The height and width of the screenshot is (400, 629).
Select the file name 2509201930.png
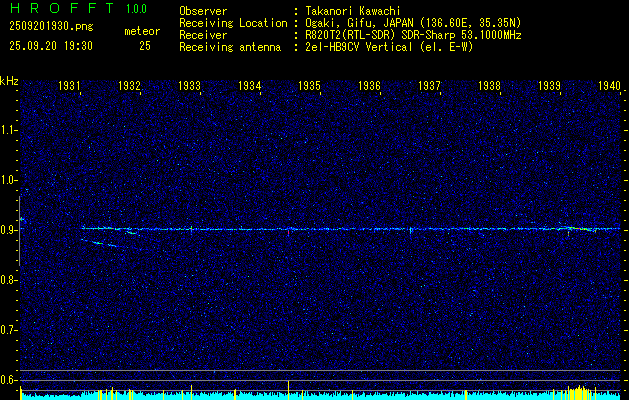tap(51, 27)
